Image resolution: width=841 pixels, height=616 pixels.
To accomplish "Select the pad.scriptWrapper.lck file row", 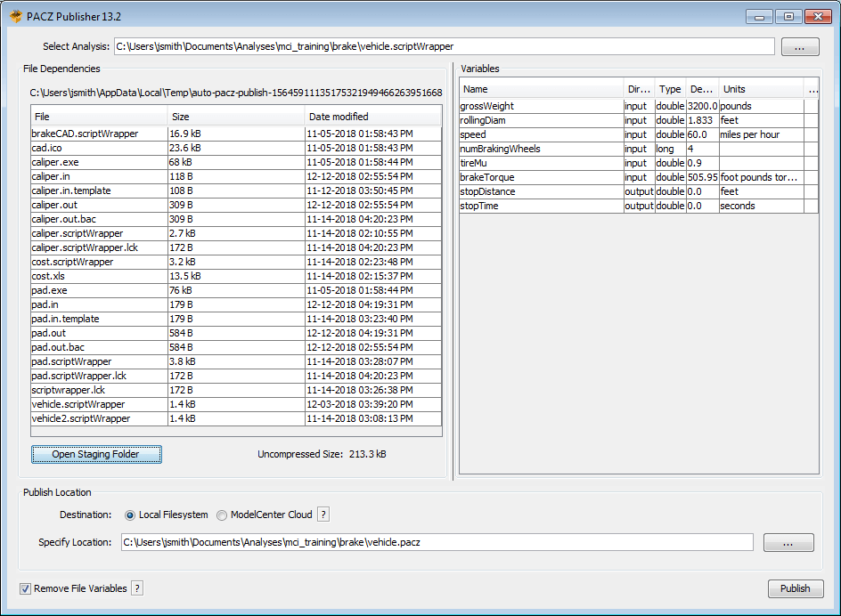I will tap(237, 376).
